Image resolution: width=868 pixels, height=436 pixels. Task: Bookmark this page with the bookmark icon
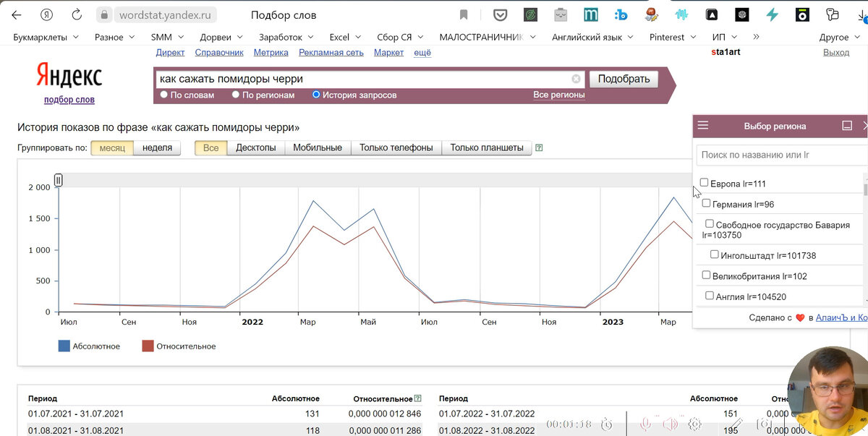[464, 14]
